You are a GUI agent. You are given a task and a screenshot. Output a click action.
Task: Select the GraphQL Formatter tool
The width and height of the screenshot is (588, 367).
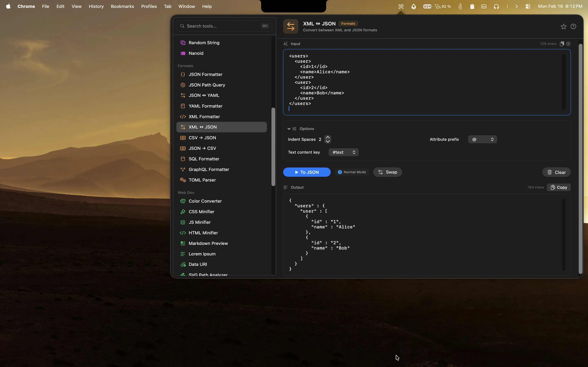pyautogui.click(x=208, y=169)
